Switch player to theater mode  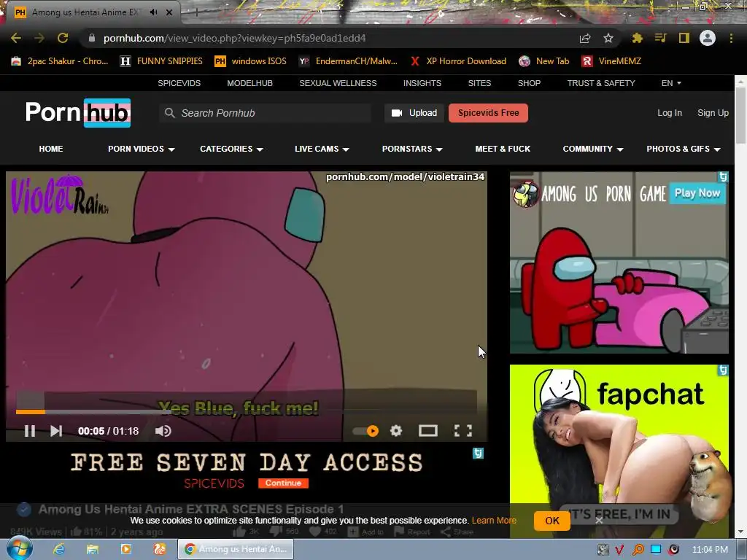point(427,431)
